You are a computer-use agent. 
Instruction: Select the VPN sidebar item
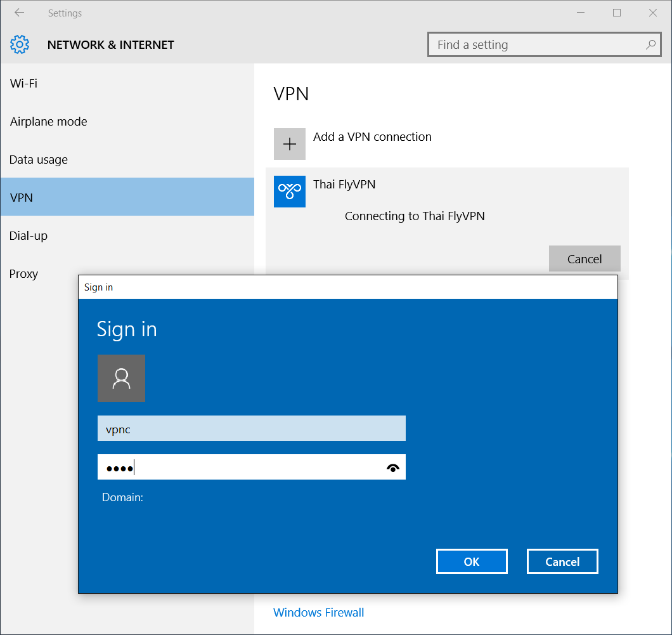pyautogui.click(x=22, y=197)
